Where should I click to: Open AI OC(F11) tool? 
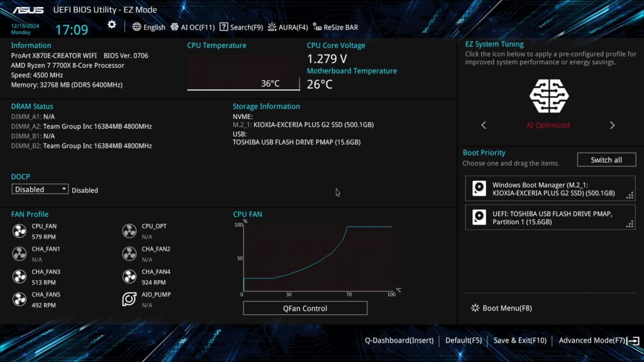192,27
